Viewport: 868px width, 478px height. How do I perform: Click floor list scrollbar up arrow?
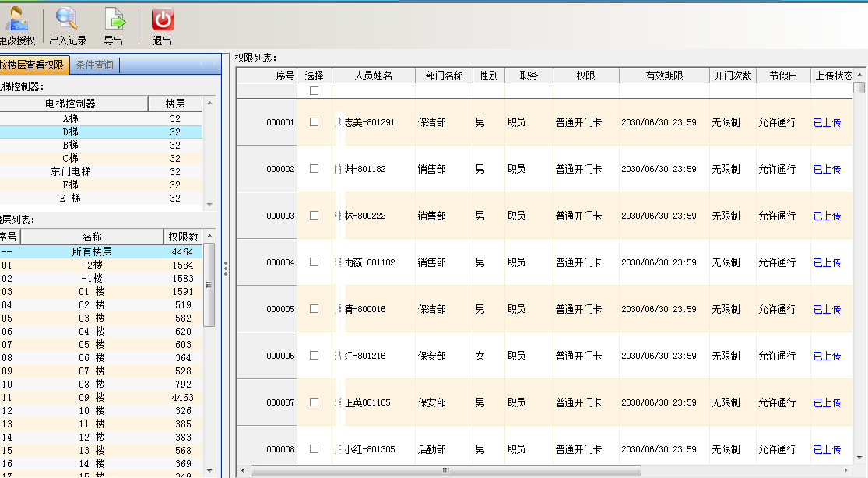click(x=209, y=236)
